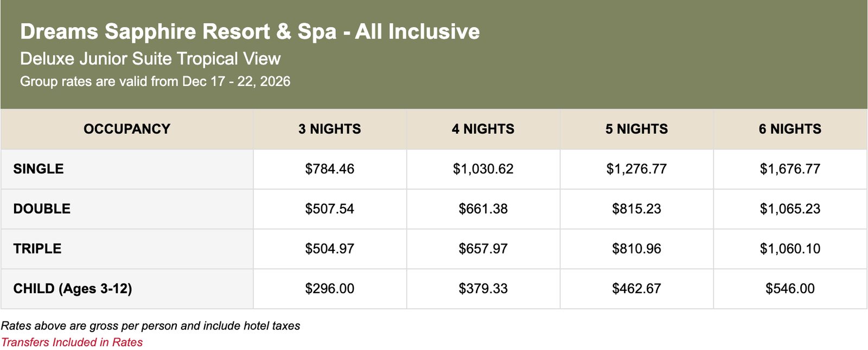
Task: Click the $504.97 triple 3-night rate
Action: pyautogui.click(x=330, y=249)
